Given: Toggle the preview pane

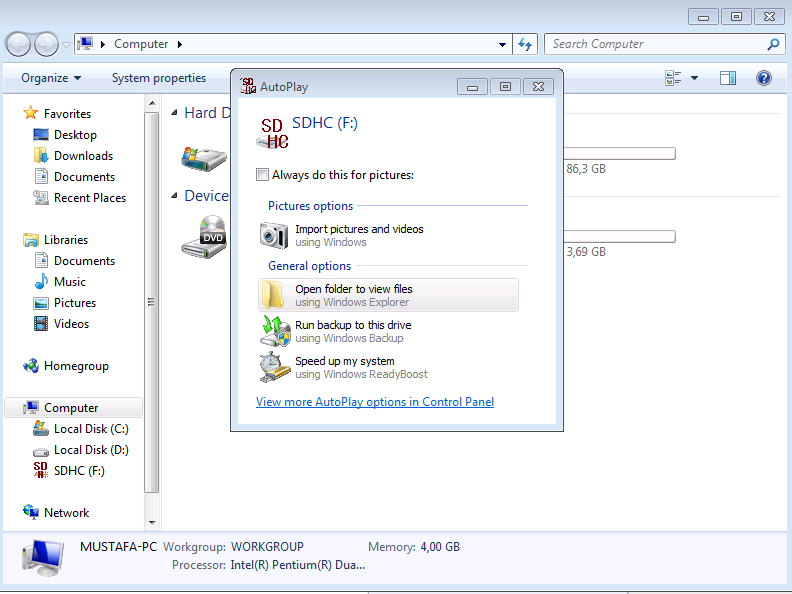Looking at the screenshot, I should point(728,78).
